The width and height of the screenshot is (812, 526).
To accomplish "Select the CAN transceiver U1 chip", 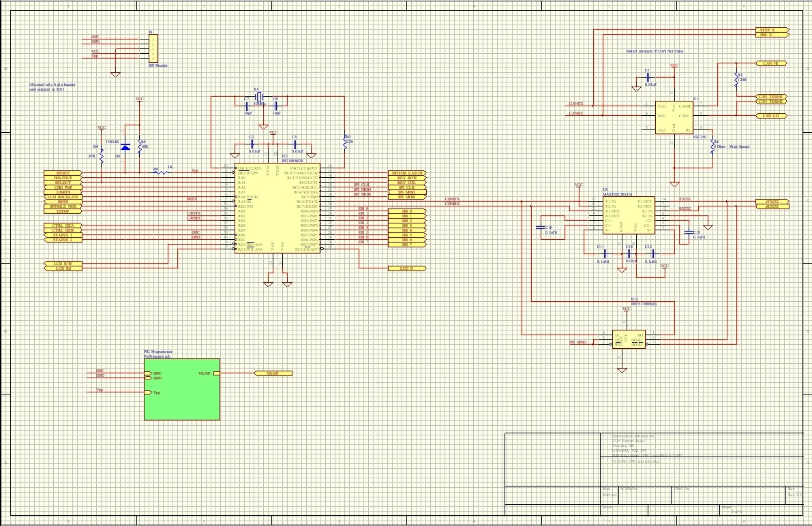I will [x=674, y=117].
